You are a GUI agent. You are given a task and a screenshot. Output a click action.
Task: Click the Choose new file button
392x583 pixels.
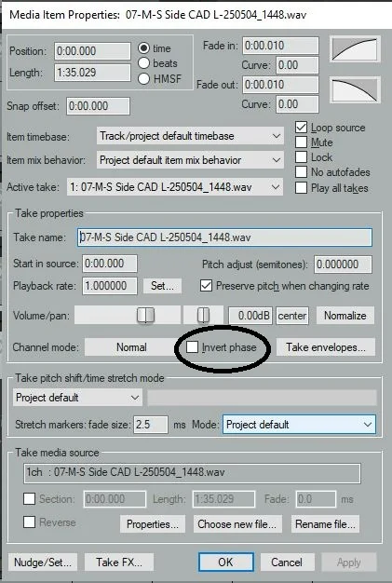tap(237, 524)
